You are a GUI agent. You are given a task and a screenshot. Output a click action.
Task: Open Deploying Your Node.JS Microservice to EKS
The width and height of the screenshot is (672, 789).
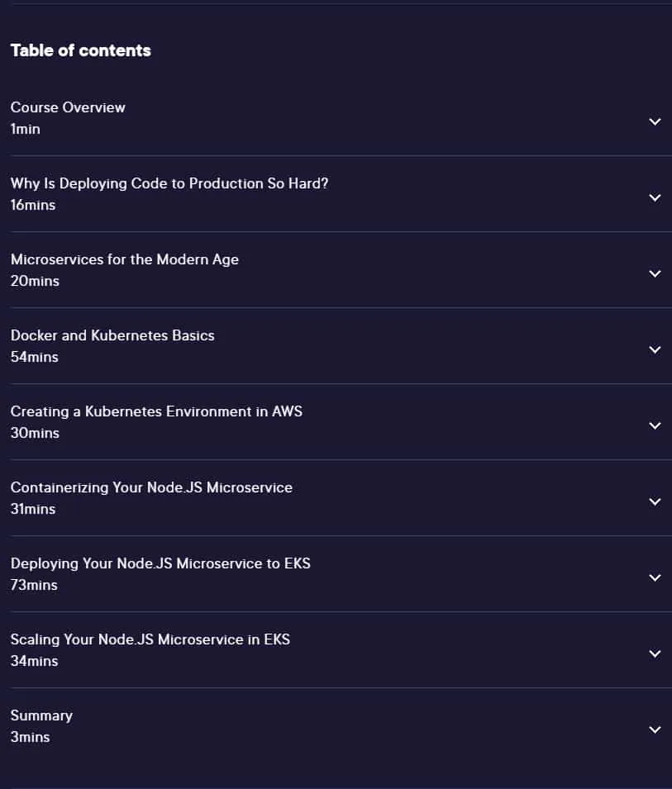[x=160, y=563]
